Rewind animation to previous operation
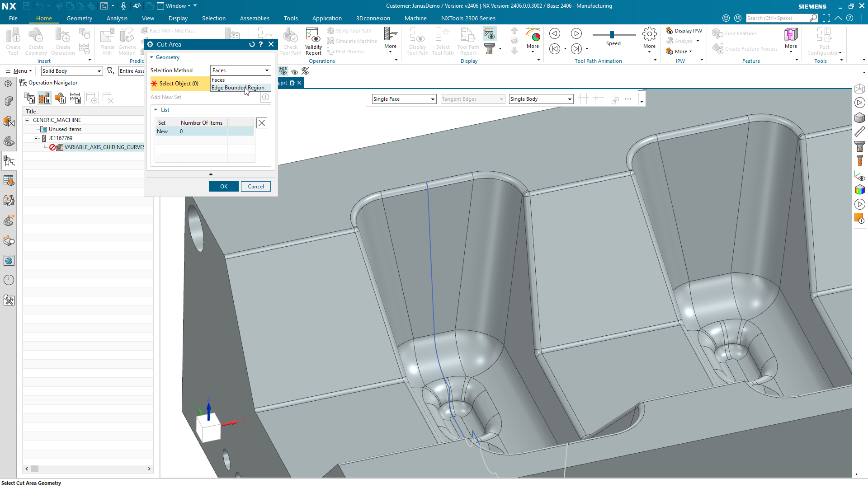 [x=555, y=49]
